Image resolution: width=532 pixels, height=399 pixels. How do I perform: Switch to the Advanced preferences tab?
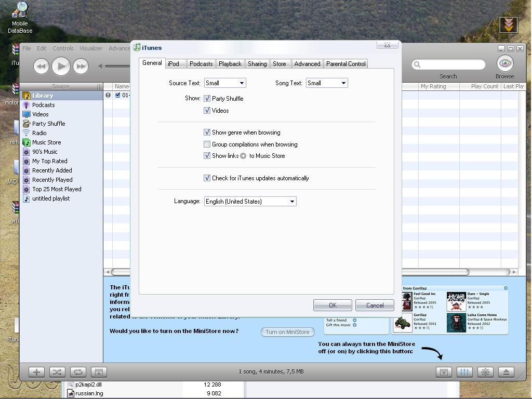click(x=308, y=64)
